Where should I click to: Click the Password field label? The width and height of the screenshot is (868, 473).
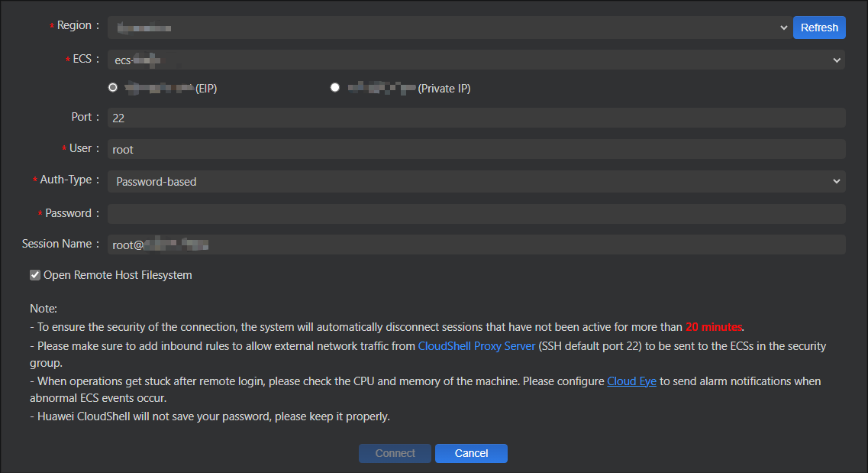point(70,213)
